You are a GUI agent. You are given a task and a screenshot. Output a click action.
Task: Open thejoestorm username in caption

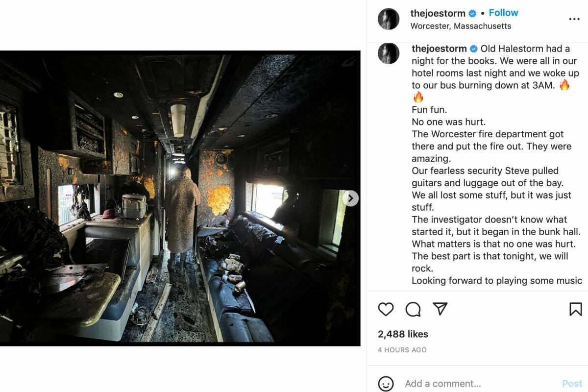(439, 49)
